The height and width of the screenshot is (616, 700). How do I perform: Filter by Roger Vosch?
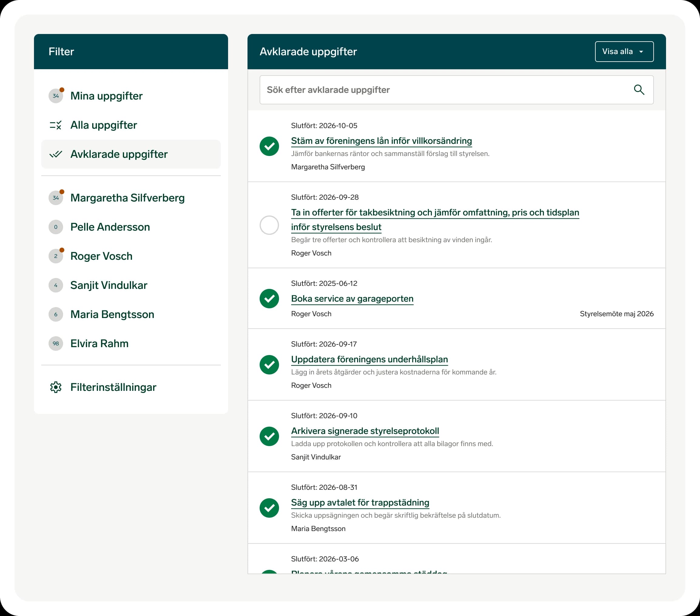point(131,256)
